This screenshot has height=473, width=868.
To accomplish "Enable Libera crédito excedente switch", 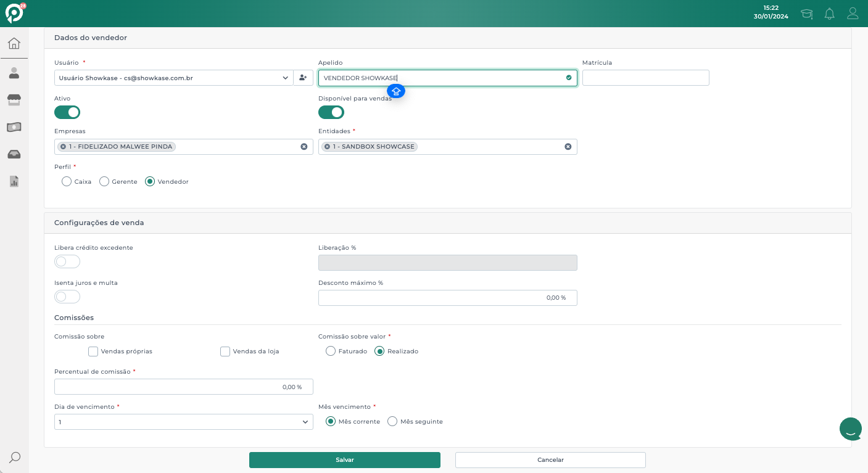I will 67,261.
